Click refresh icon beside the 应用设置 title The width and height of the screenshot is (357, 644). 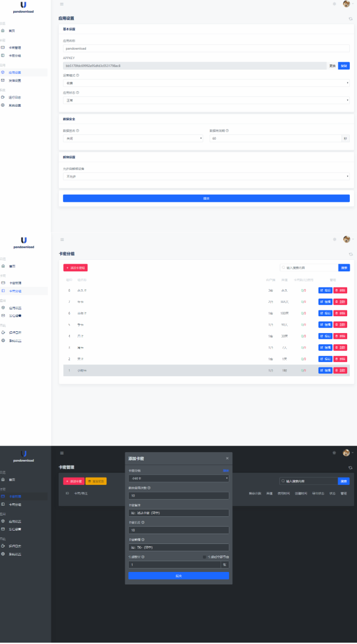pos(350,19)
